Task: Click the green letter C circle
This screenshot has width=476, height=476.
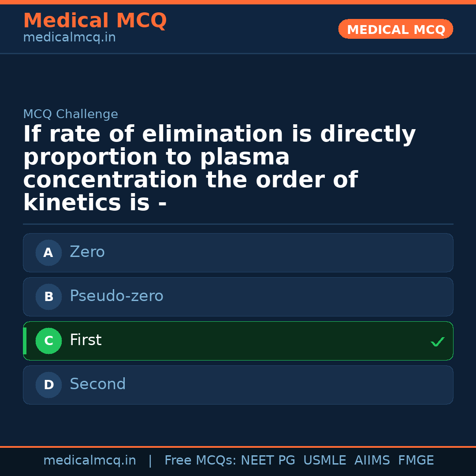Action: (48, 341)
